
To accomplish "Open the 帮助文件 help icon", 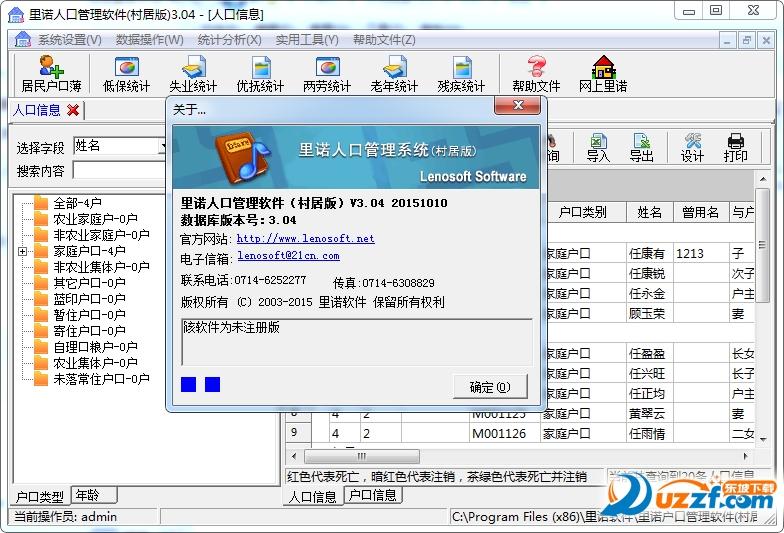I will pyautogui.click(x=536, y=74).
